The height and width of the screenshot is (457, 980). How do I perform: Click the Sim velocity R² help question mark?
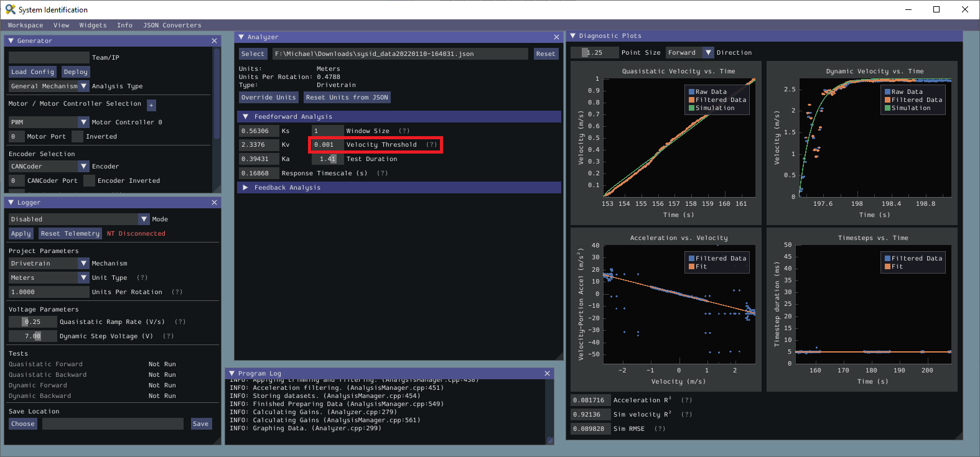686,415
